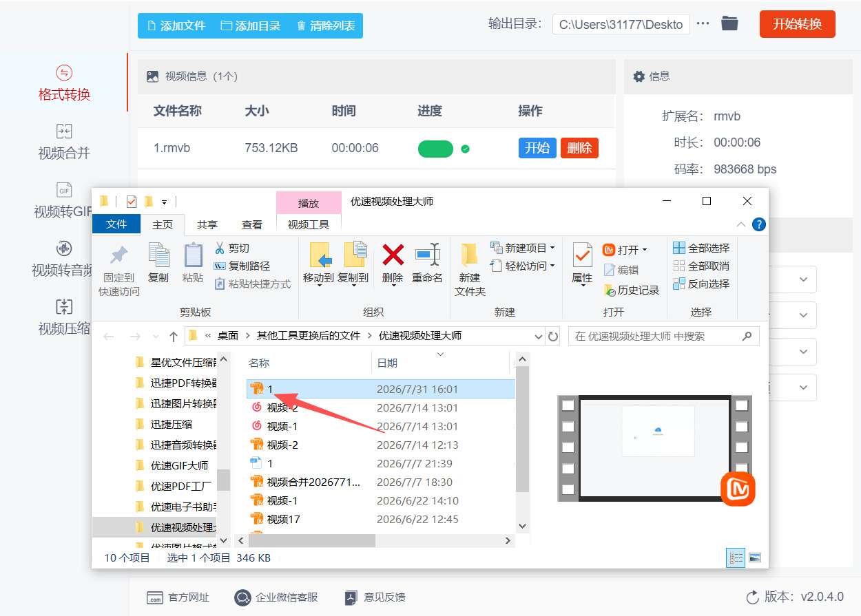Click 开始 for the 1.rmvb row

(537, 148)
